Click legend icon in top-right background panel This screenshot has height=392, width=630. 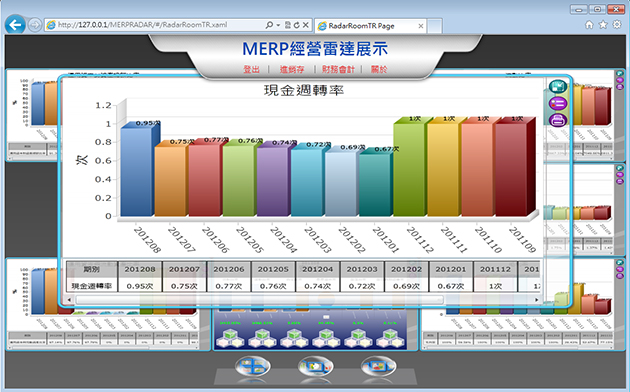pos(620,80)
